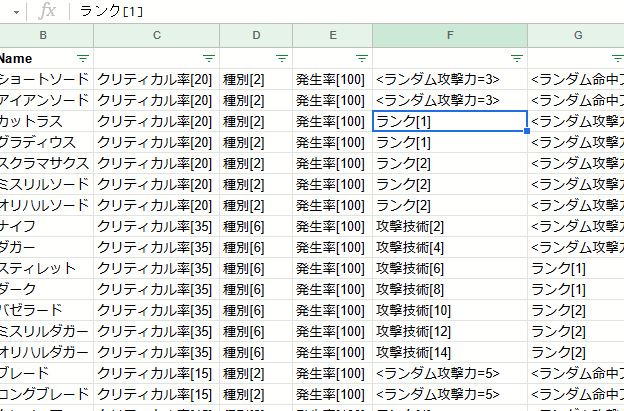Select クリティカル率[15] in ブレード row
This screenshot has height=411, width=624.
click(x=156, y=373)
